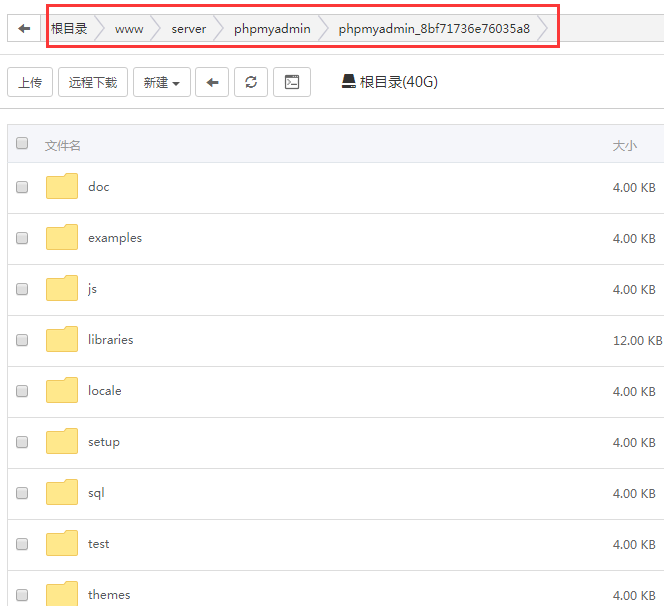Go to server in breadcrumb path

pos(189,29)
